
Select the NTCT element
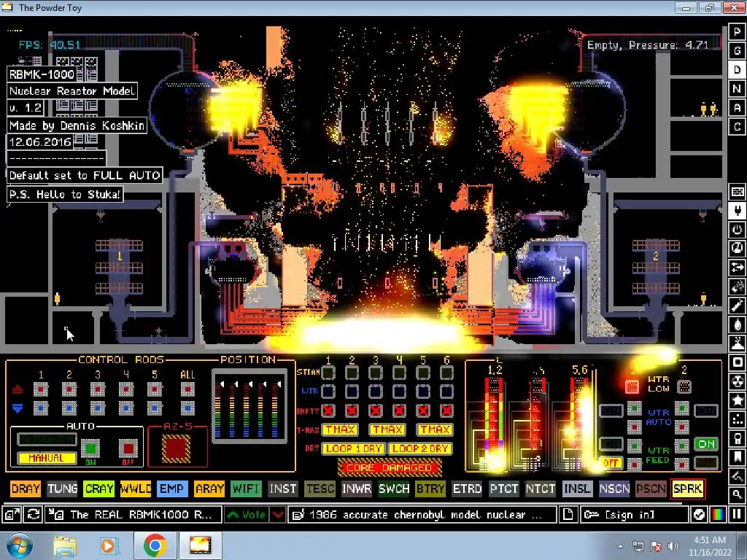tap(541, 489)
